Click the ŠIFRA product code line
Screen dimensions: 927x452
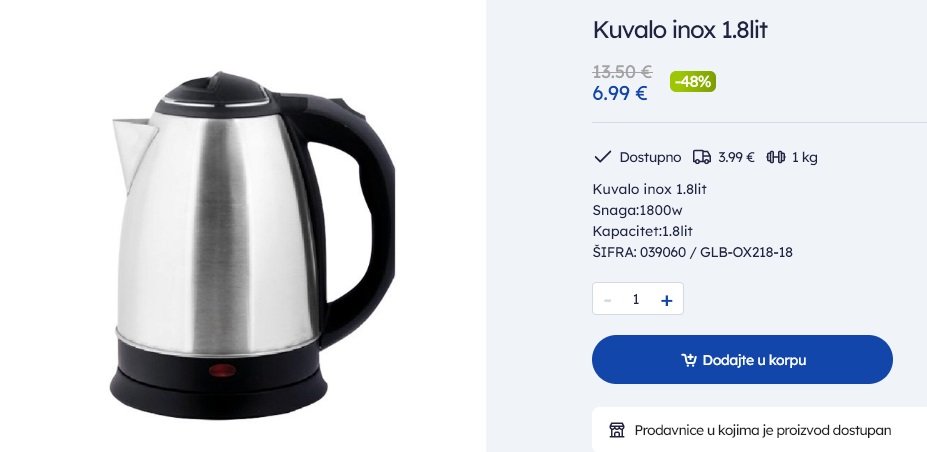coord(692,252)
